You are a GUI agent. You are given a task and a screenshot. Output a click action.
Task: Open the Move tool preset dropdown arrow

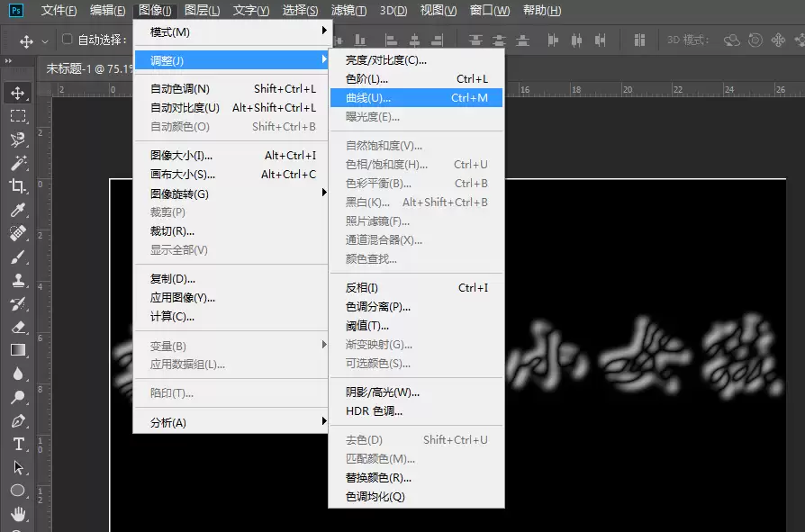point(45,41)
